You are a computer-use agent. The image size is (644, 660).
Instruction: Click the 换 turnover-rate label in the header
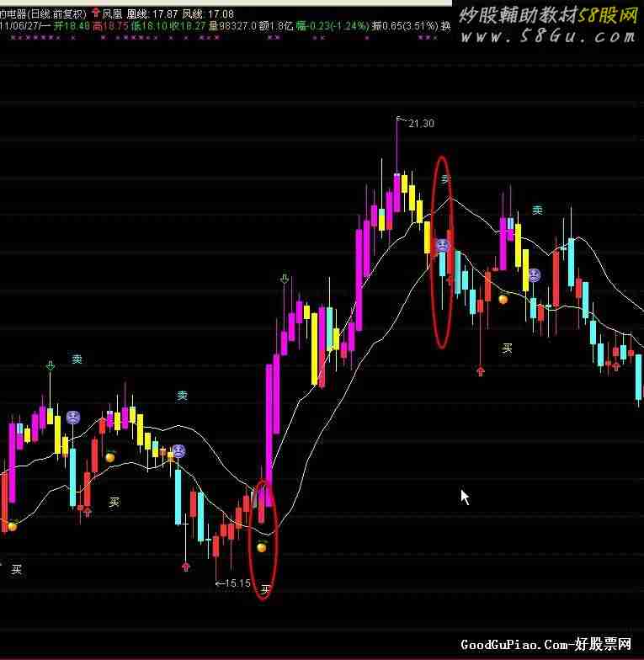click(x=445, y=26)
